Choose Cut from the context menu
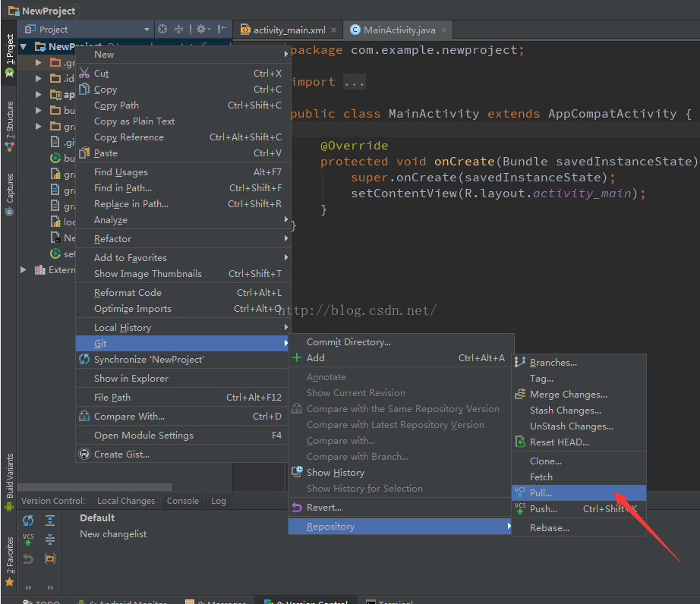The image size is (700, 604). click(184, 73)
